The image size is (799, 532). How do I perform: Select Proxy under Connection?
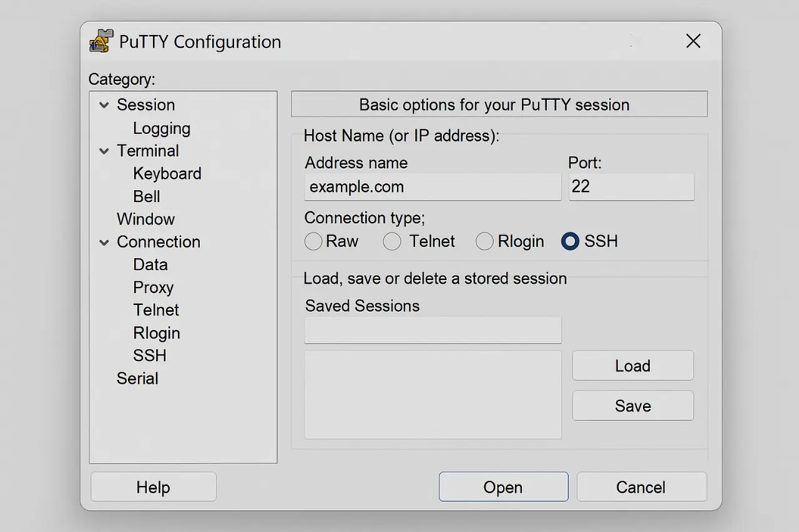pyautogui.click(x=153, y=288)
